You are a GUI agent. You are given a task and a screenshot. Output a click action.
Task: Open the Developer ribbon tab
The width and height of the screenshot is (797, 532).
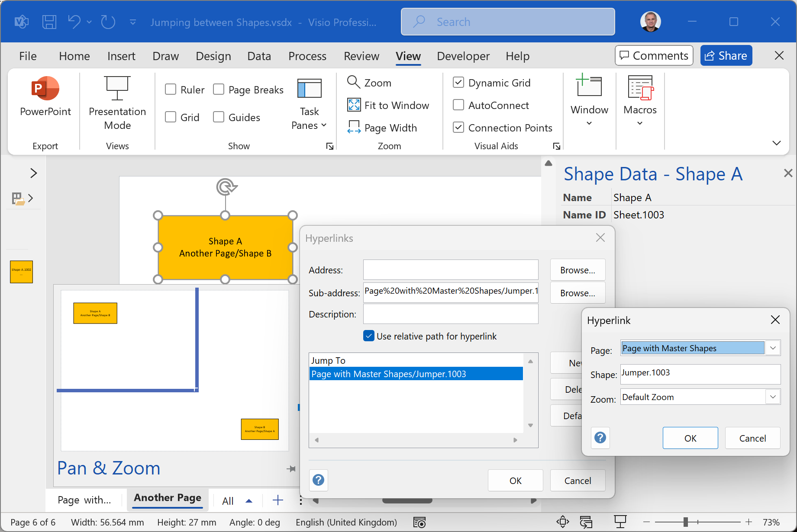tap(463, 56)
